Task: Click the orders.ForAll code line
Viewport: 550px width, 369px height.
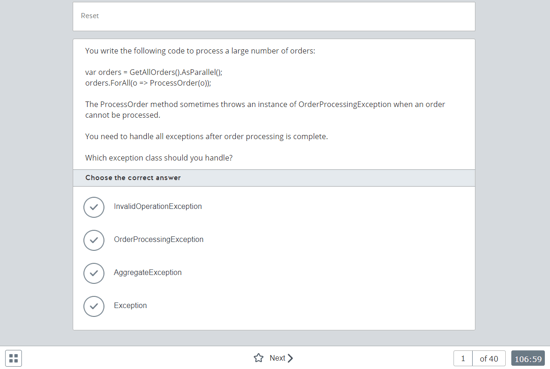Action: 148,83
